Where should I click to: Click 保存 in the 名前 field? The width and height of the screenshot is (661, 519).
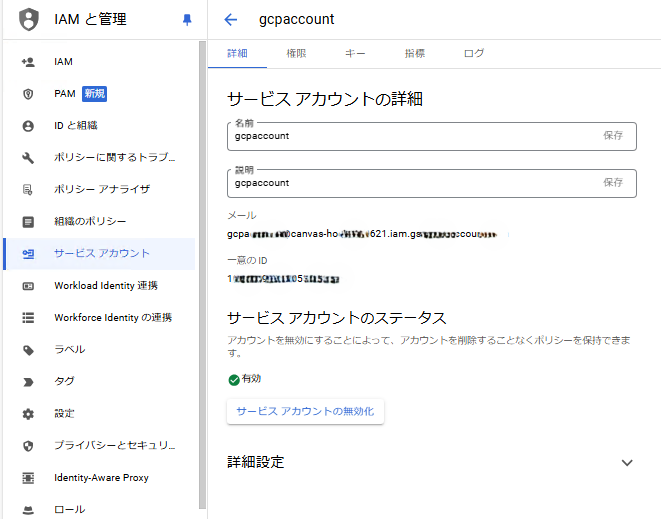(x=613, y=135)
